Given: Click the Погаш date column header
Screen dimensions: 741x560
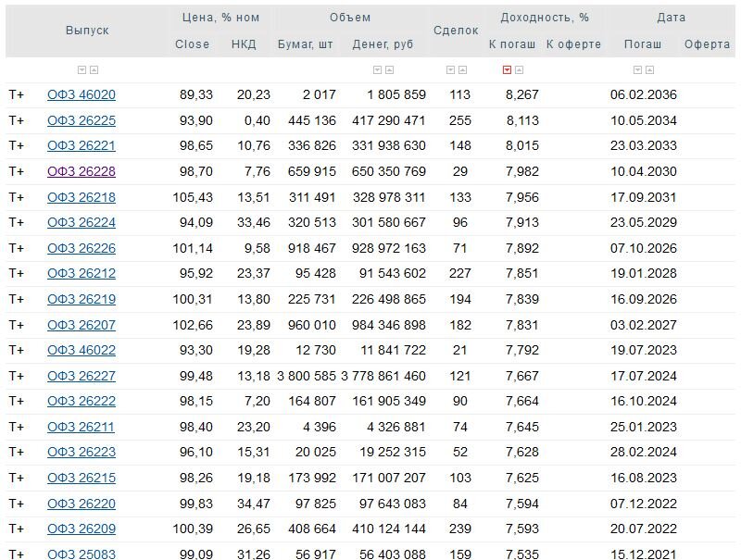Looking at the screenshot, I should coord(643,44).
